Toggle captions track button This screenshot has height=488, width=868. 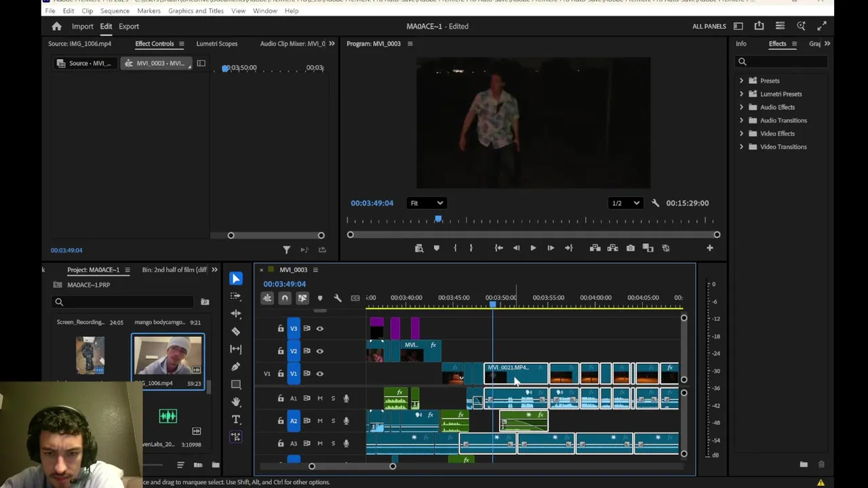click(355, 298)
